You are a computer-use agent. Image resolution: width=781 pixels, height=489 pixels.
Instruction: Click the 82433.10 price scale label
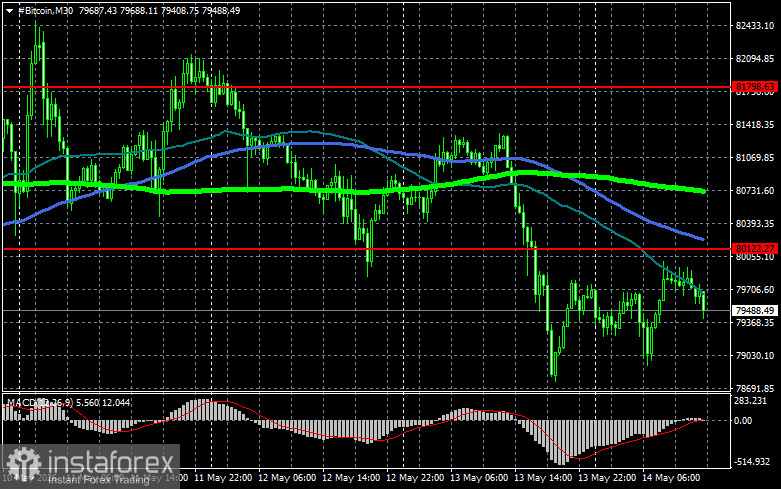755,25
